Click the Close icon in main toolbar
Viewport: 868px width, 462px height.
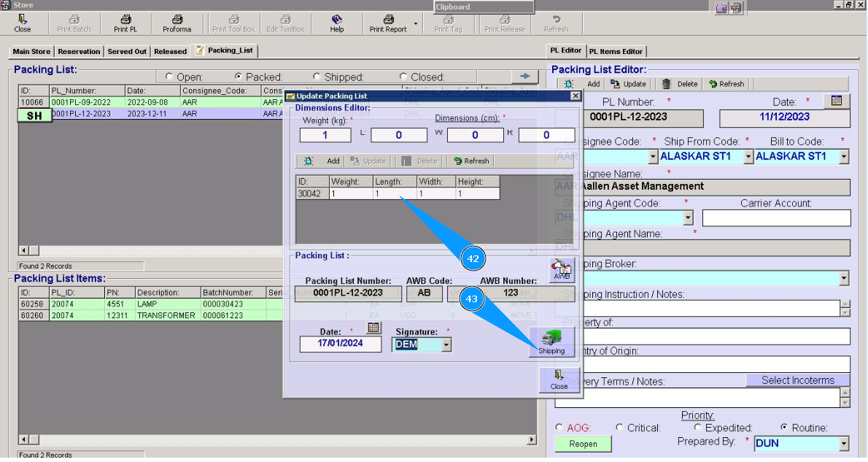point(22,24)
